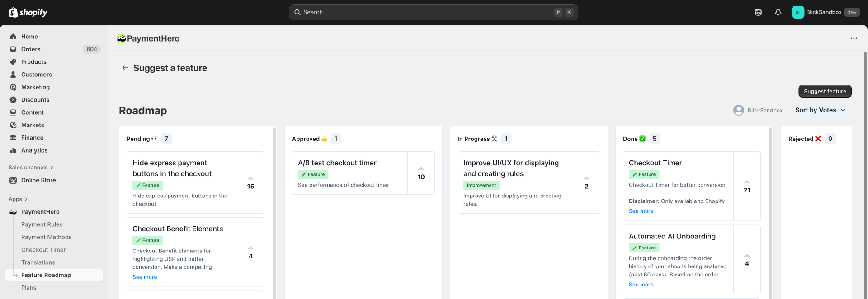Expand the Apps section
This screenshot has width=868, height=299.
point(18,199)
